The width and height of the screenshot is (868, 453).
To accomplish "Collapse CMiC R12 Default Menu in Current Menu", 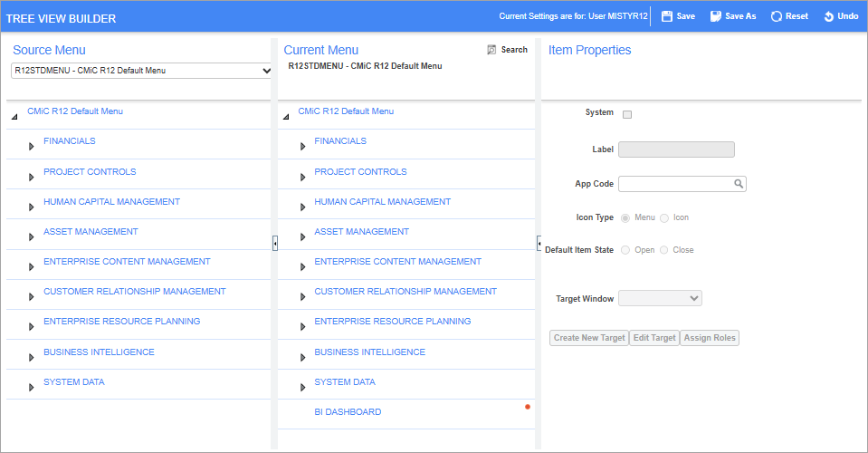I will tap(286, 117).
